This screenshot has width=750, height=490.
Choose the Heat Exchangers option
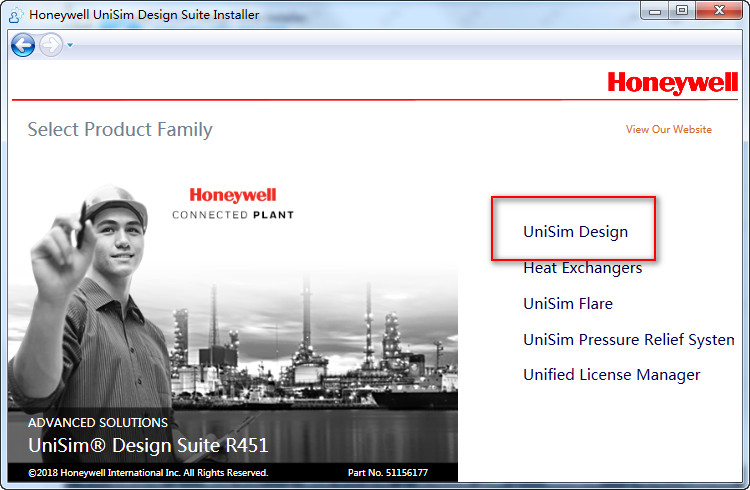[582, 268]
